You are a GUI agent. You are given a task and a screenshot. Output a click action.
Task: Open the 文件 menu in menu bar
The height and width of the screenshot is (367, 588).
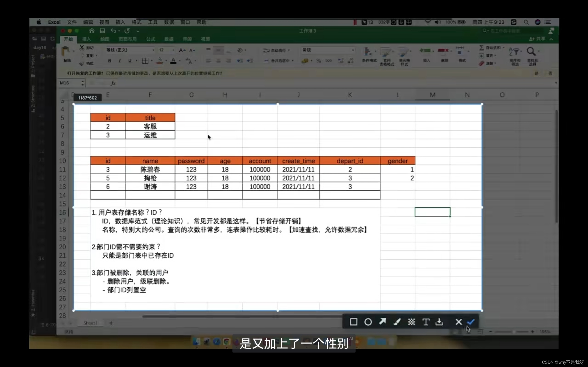click(72, 22)
